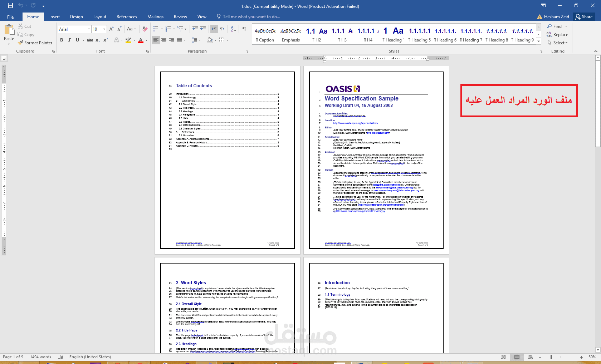Screen dimensions: 601x364
Task: Switch to the Insert tab
Action: 54,17
